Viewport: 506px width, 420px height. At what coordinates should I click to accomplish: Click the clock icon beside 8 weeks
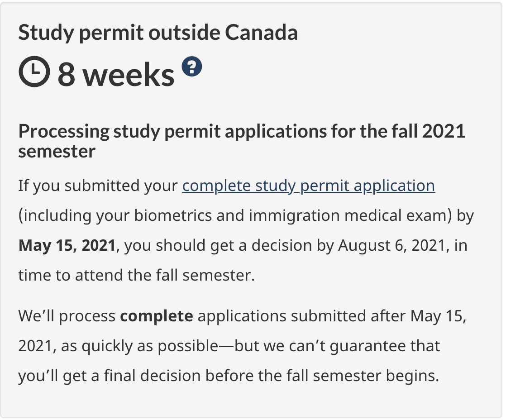tap(34, 74)
